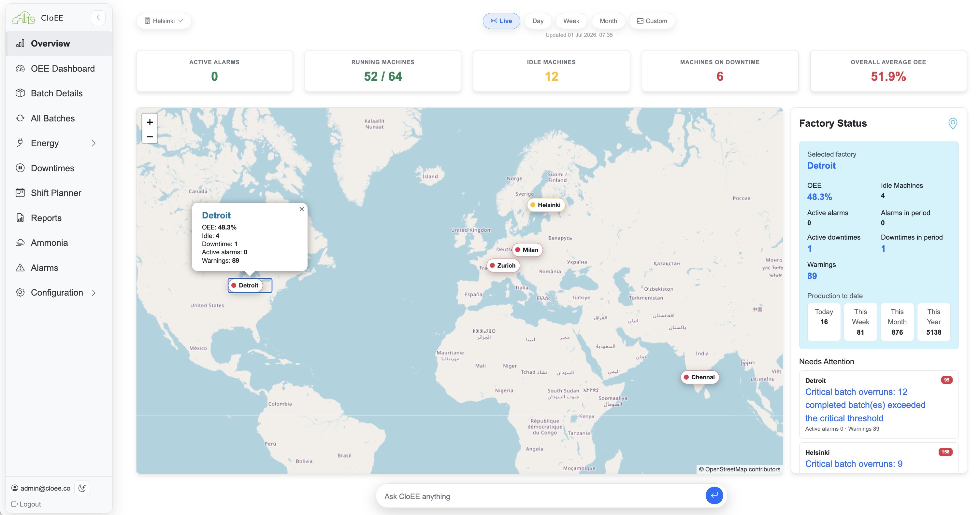This screenshot has width=980, height=515.
Task: Select the Week time range
Action: coord(571,21)
